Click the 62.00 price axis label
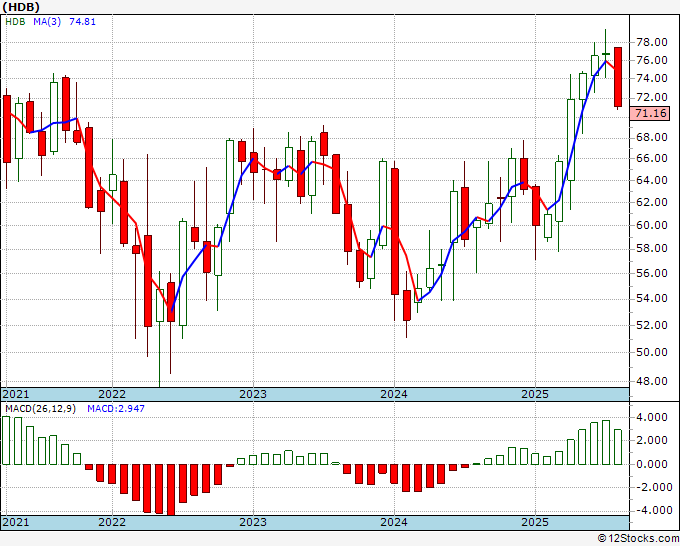680x546 pixels. pyautogui.click(x=651, y=202)
